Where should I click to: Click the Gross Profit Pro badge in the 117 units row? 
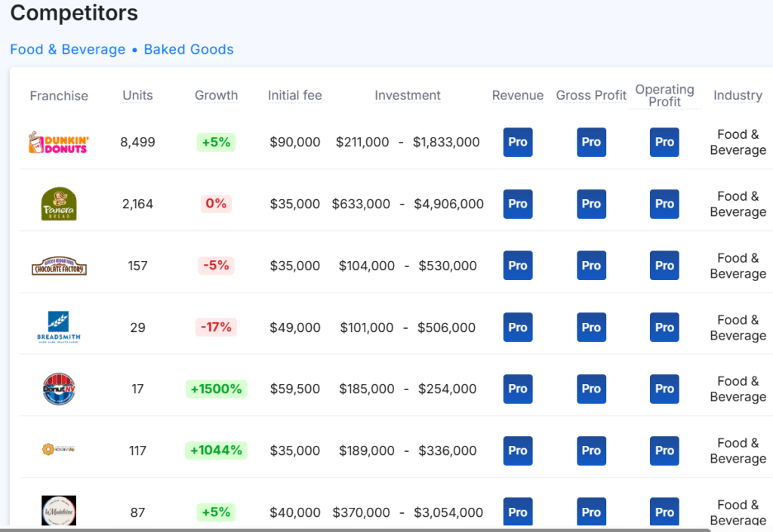click(x=591, y=451)
